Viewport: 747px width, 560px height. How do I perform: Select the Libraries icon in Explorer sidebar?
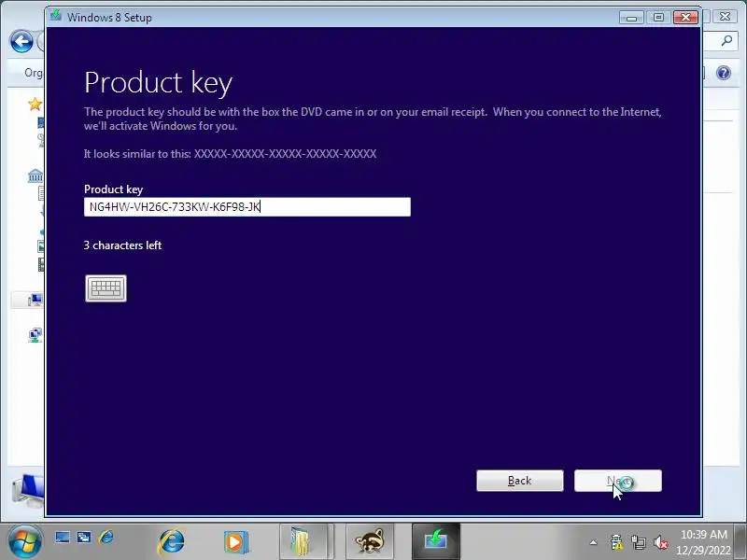click(x=35, y=176)
